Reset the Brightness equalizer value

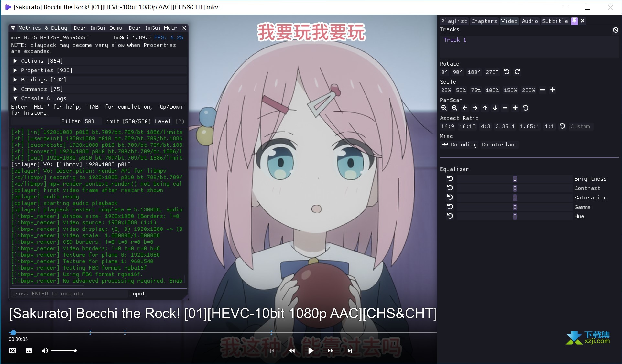[x=450, y=178]
